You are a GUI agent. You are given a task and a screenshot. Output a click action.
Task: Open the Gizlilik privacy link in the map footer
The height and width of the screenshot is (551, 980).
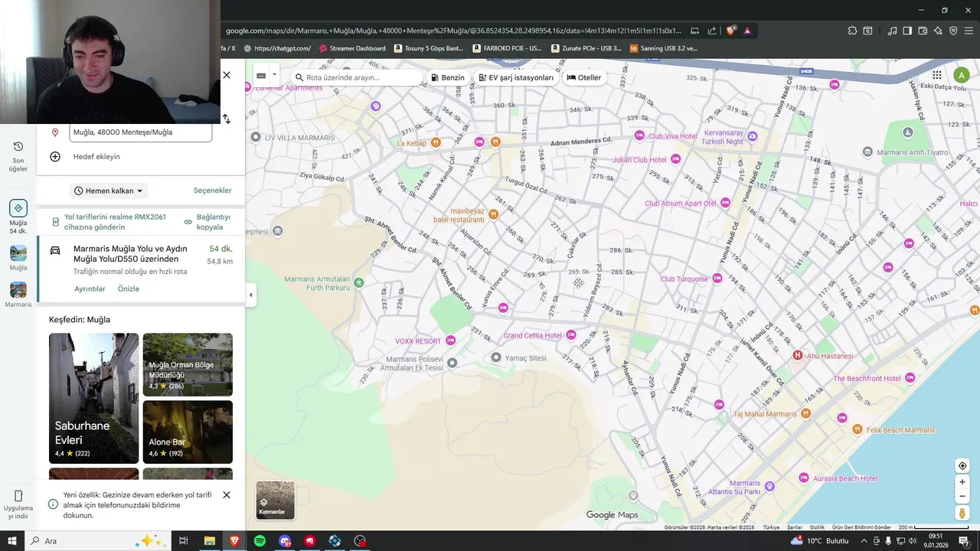point(817,527)
